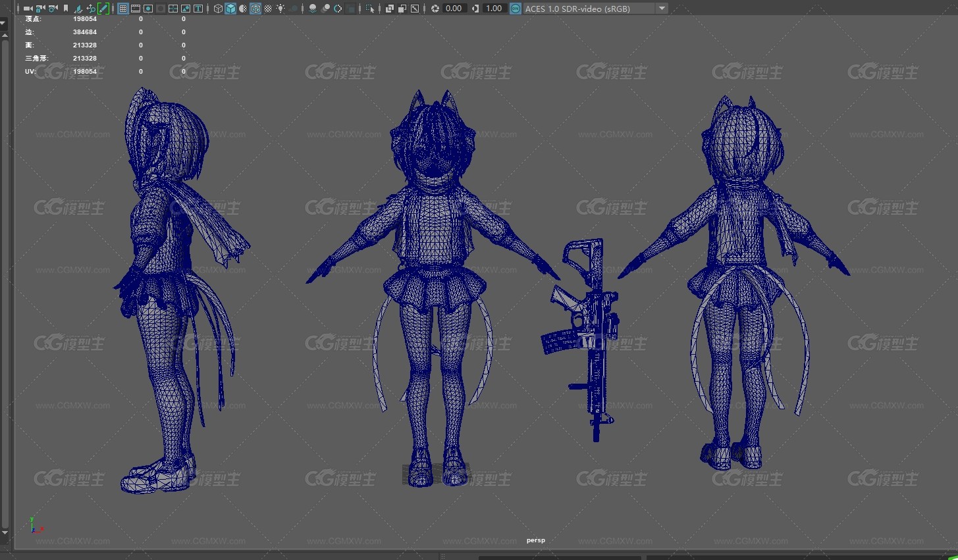The image size is (958, 560).
Task: Click the Image Plane icon
Action: coord(78,9)
